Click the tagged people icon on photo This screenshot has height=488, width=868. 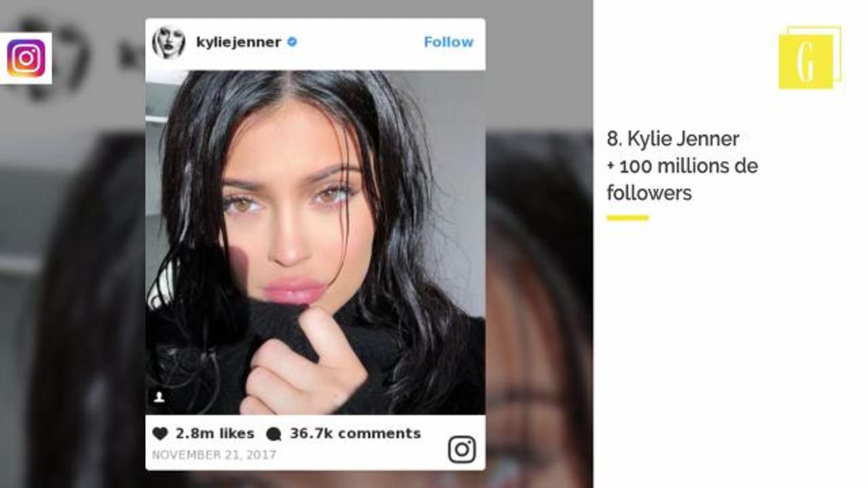coord(159,397)
